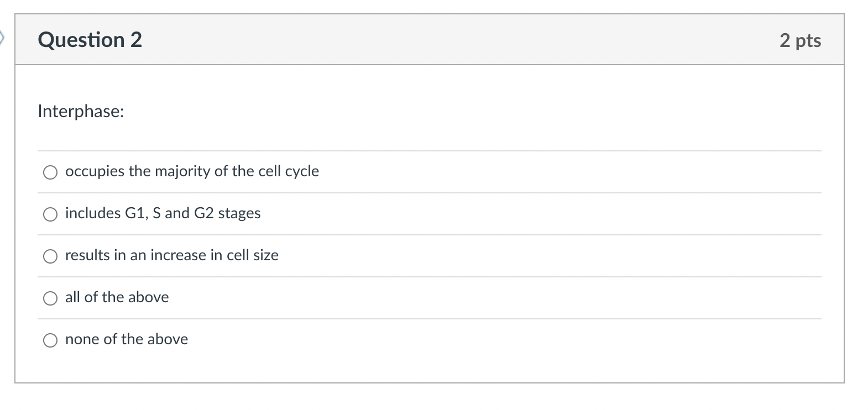The width and height of the screenshot is (868, 410).
Task: Click the 'includes G1, S and G2 stages' text
Action: coord(163,213)
